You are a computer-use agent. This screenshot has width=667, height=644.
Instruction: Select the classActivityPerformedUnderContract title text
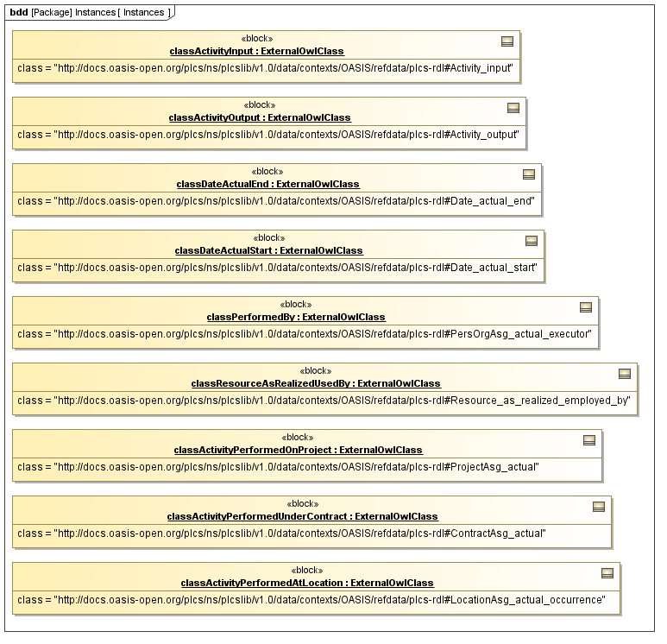pos(302,516)
